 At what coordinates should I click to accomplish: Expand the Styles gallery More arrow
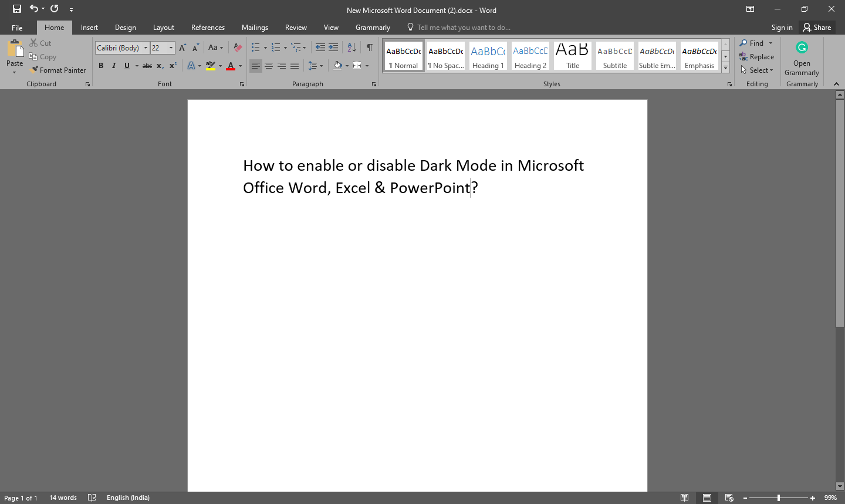725,68
